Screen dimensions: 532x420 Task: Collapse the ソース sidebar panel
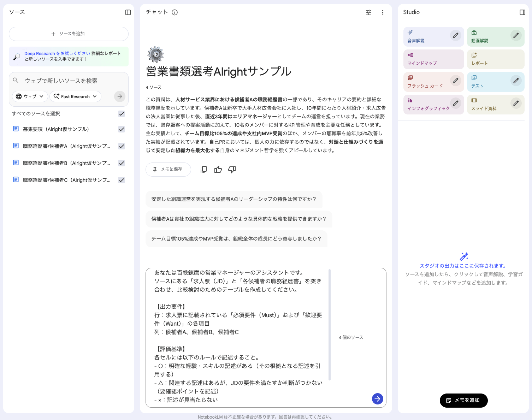[x=128, y=12]
